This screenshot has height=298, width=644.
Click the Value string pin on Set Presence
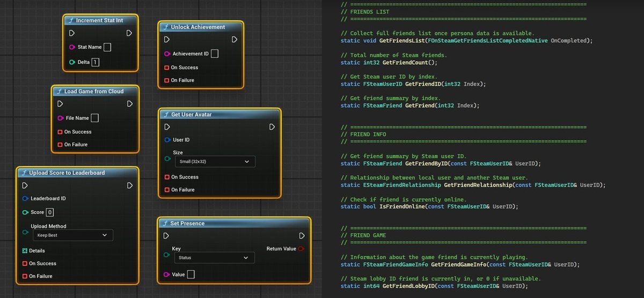point(166,274)
